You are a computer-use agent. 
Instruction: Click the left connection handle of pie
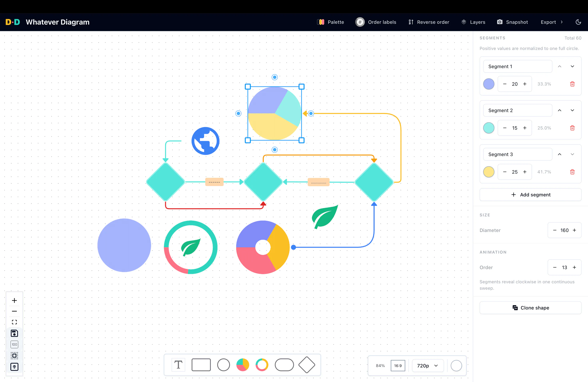click(x=238, y=113)
